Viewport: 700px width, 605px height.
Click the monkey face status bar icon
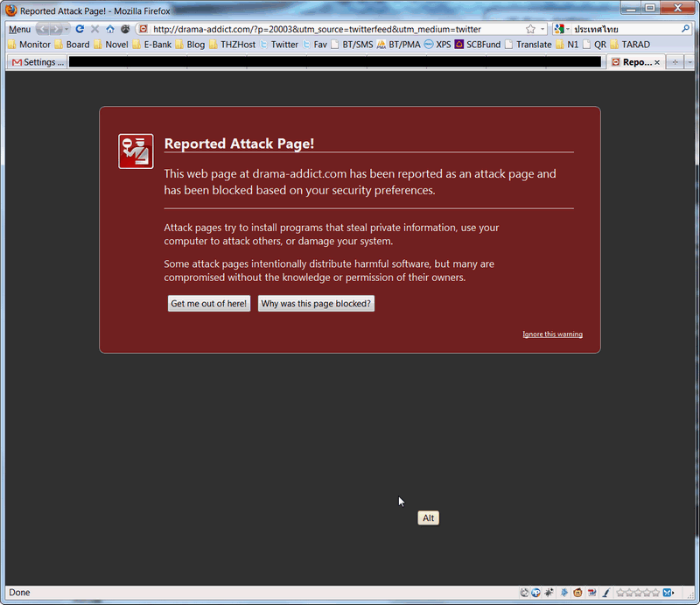coord(577,593)
